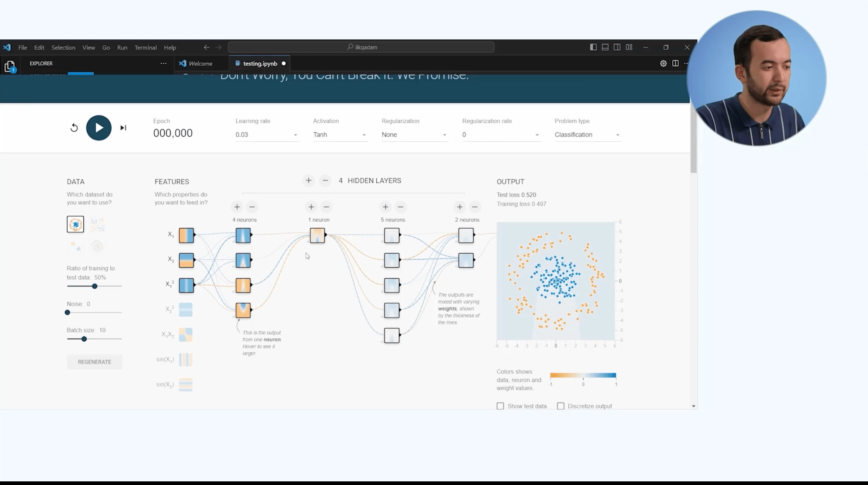Screen dimensions: 868x485
Task: Open the Terminal menu
Action: 146,48
